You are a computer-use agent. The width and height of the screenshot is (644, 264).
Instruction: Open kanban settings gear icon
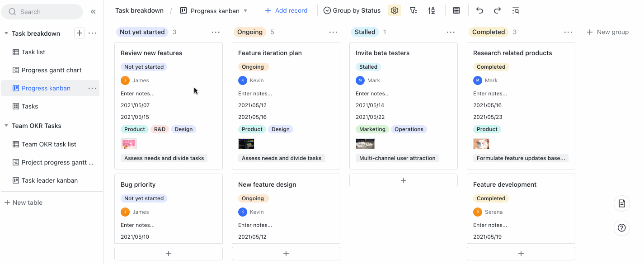(395, 10)
